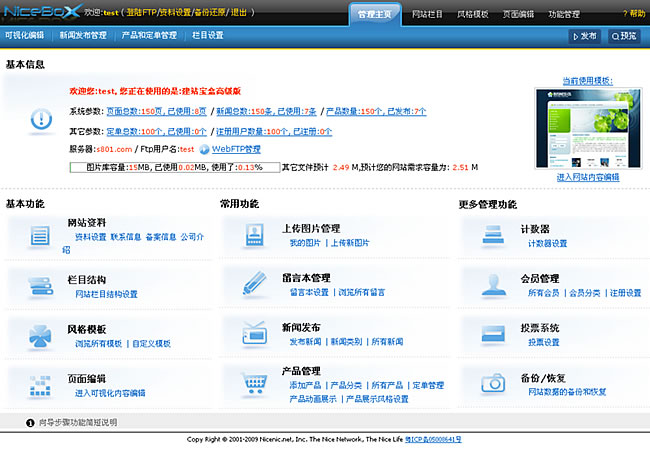Click the 会员管理 person icon
Image resolution: width=650 pixels, height=457 pixels.
(492, 284)
